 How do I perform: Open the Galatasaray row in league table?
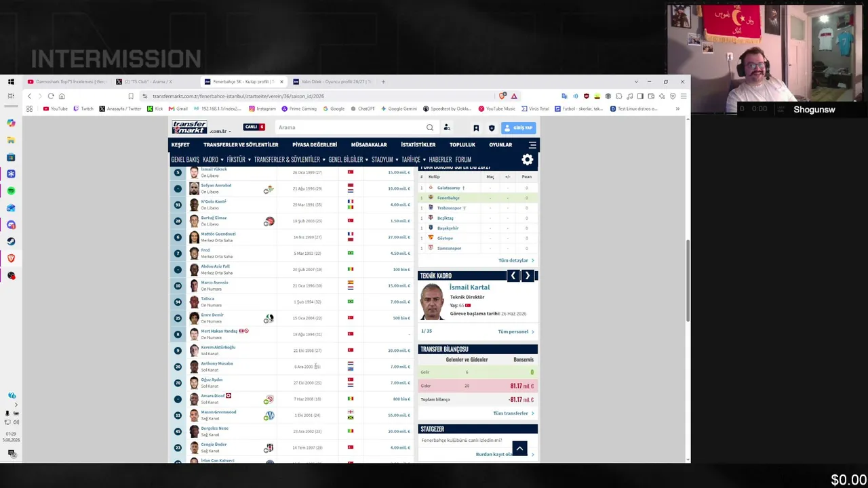coord(477,188)
